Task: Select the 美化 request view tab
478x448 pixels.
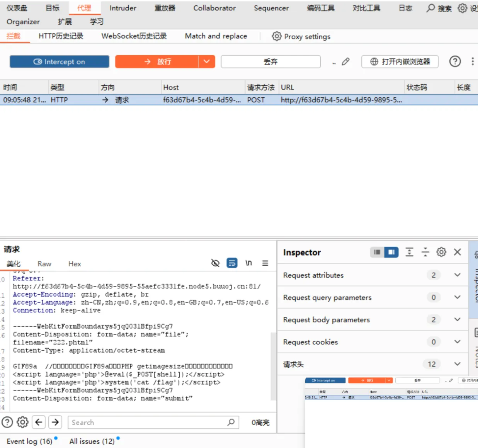Action: click(14, 264)
